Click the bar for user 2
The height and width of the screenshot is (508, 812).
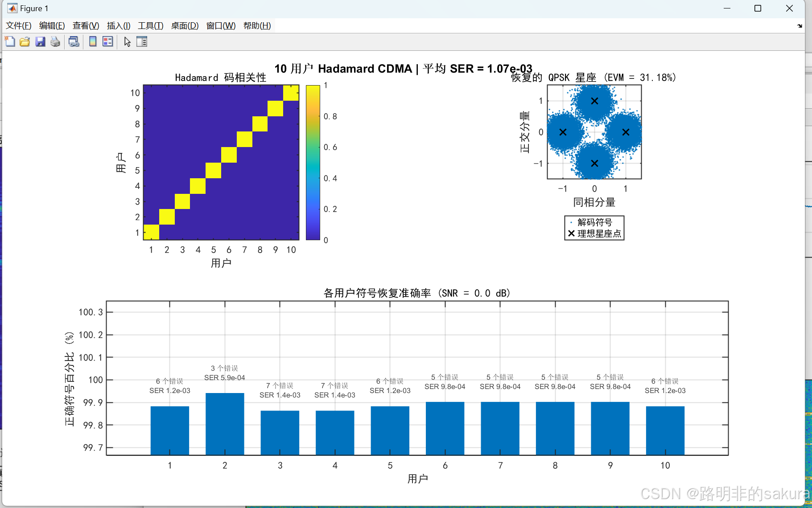click(x=225, y=424)
